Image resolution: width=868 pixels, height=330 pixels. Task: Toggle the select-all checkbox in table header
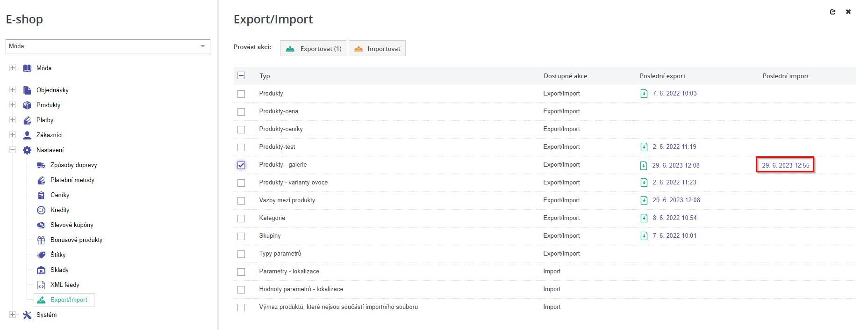(241, 75)
